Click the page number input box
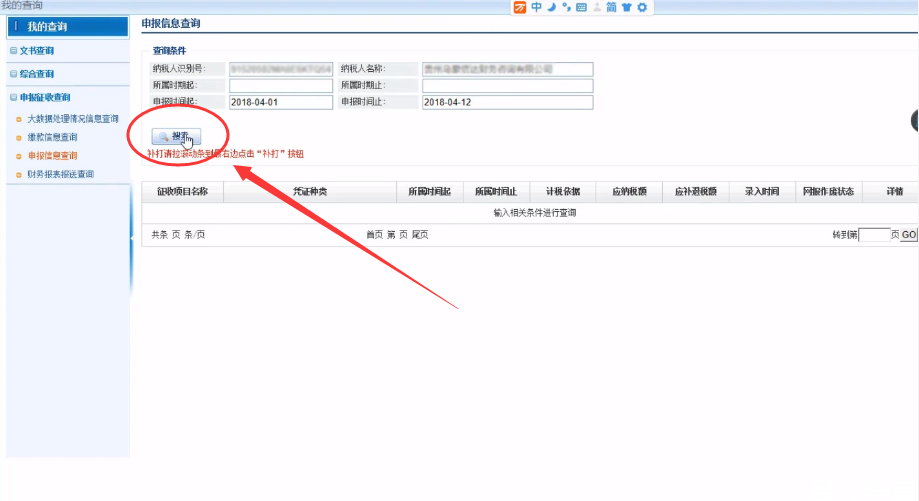 874,235
